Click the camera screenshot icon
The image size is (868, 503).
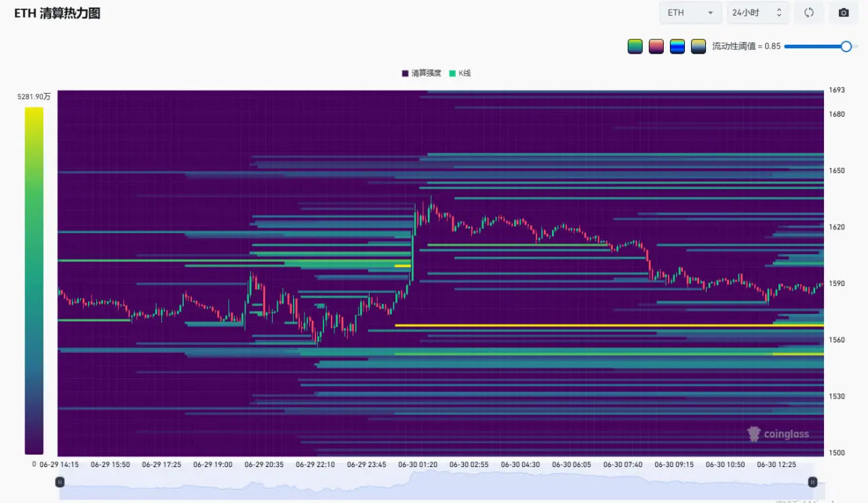coord(844,13)
